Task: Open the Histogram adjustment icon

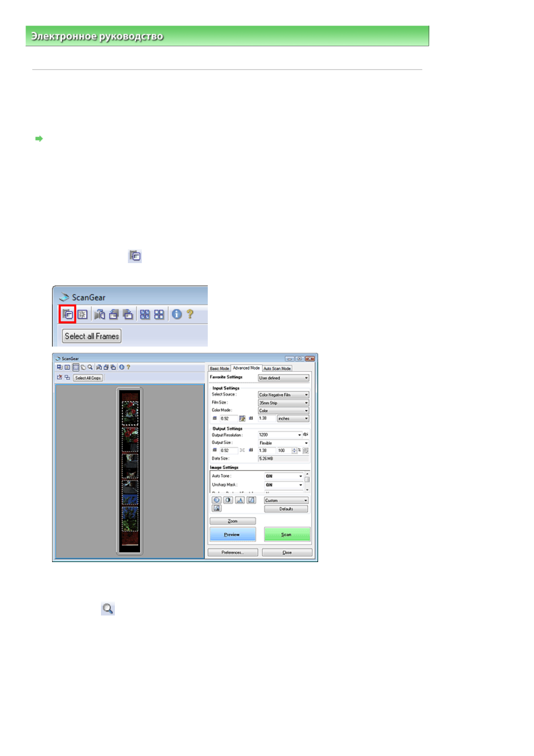Action: click(240, 500)
